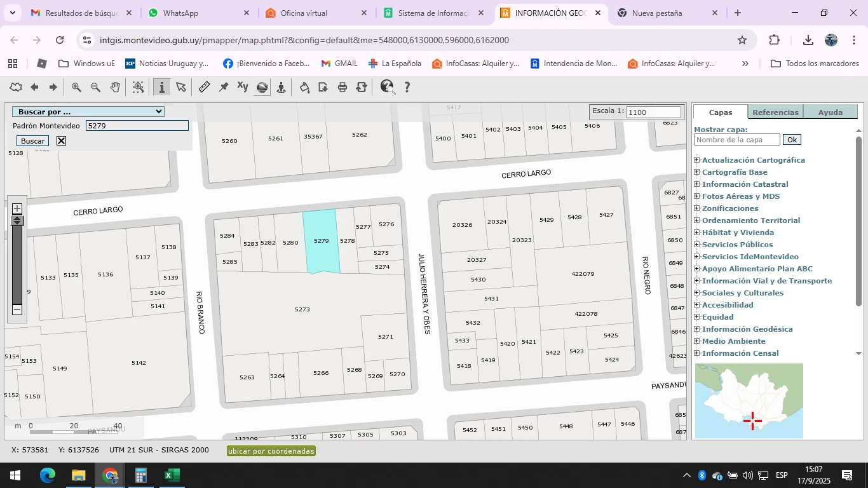The width and height of the screenshot is (868, 488).
Task: Click the map zoom slider handle
Action: [17, 220]
